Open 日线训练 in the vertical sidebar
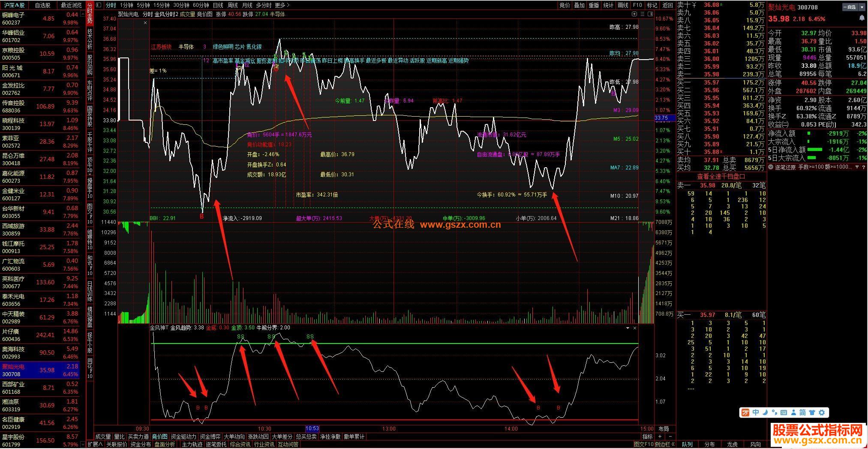Image resolution: width=868 pixels, height=449 pixels. 90,291
